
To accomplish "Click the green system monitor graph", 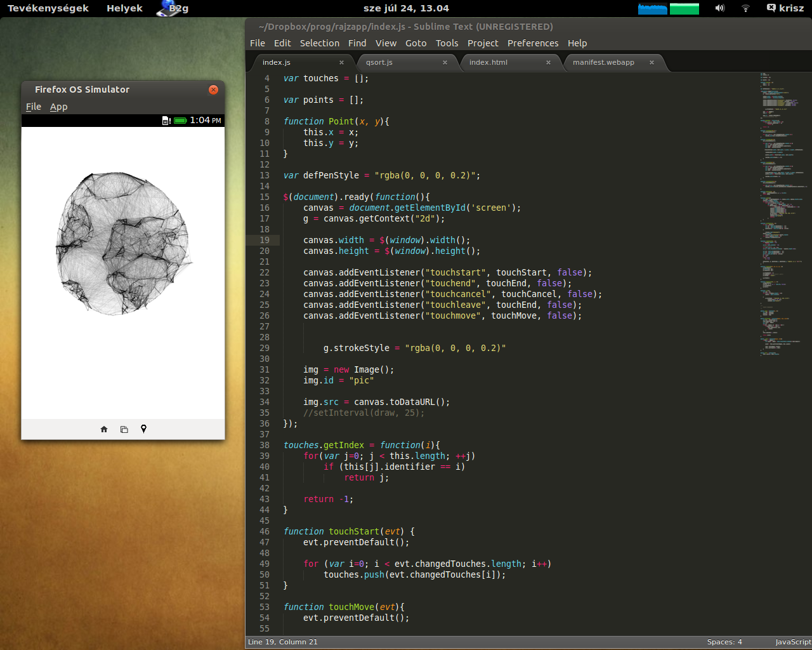I will (684, 8).
